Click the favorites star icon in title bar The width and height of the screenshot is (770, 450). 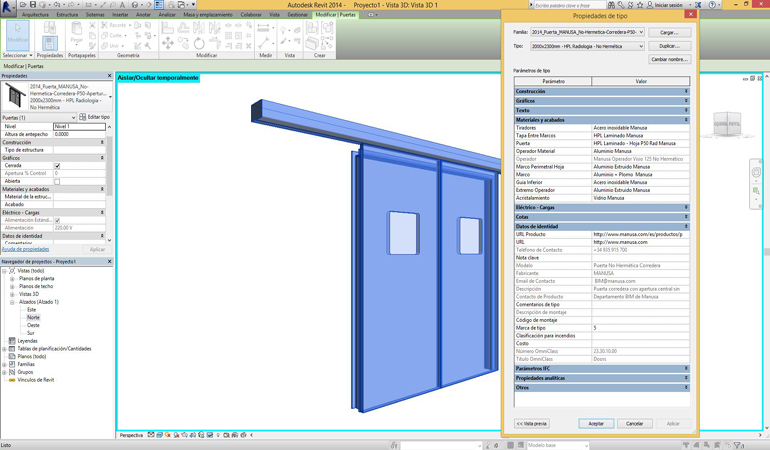click(640, 4)
